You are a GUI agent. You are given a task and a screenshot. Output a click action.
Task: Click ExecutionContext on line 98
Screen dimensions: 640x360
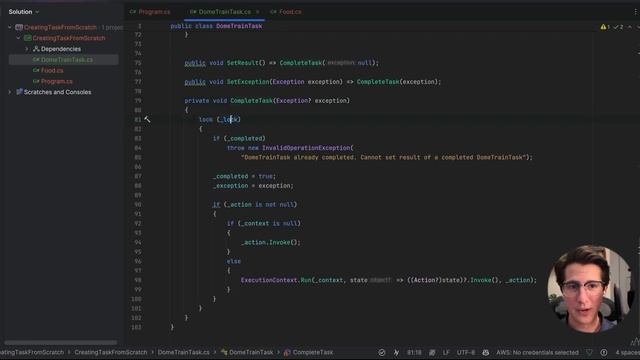tap(269, 280)
